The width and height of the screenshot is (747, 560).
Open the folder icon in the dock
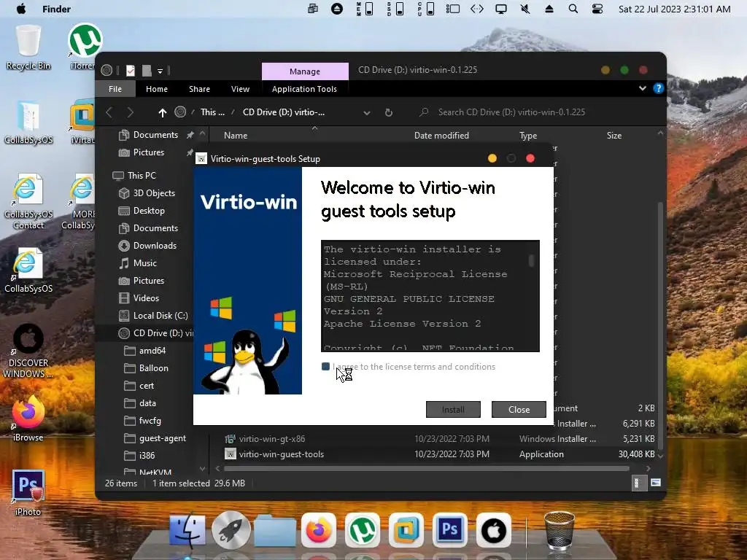pyautogui.click(x=275, y=531)
